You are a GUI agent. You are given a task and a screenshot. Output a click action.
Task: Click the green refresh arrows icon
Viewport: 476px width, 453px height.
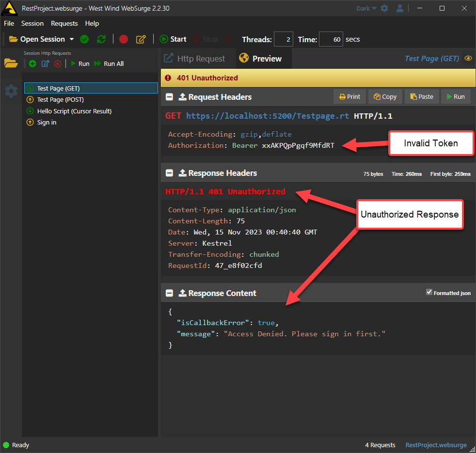(x=101, y=39)
